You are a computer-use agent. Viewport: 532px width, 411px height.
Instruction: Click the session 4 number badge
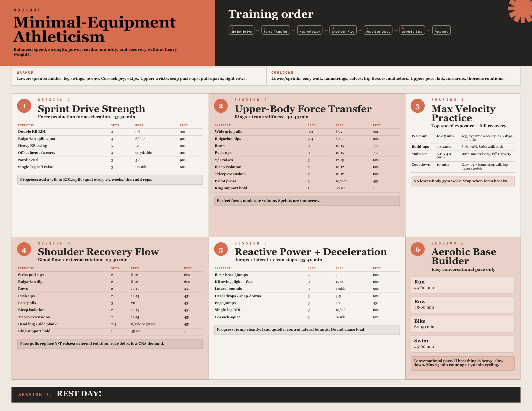(x=24, y=250)
